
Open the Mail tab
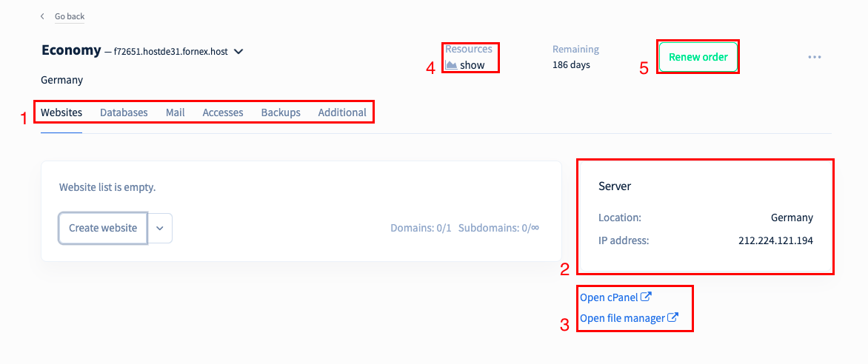pyautogui.click(x=176, y=112)
